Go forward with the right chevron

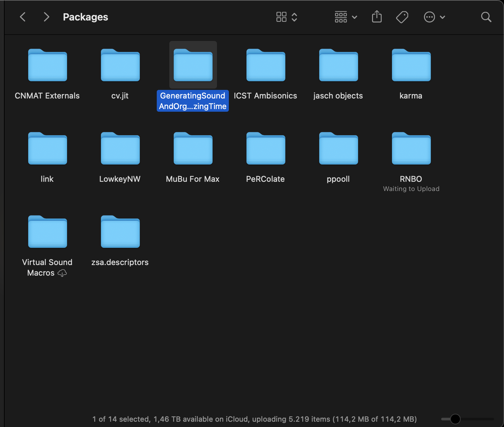coord(46,17)
